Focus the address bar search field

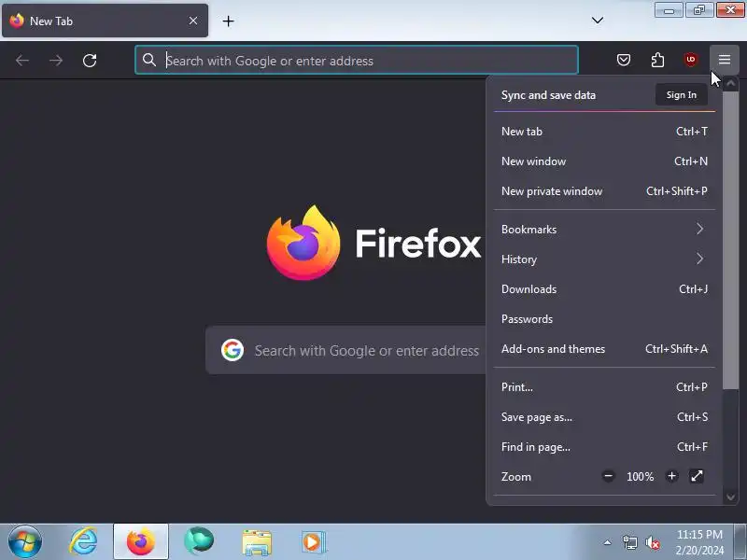point(357,60)
